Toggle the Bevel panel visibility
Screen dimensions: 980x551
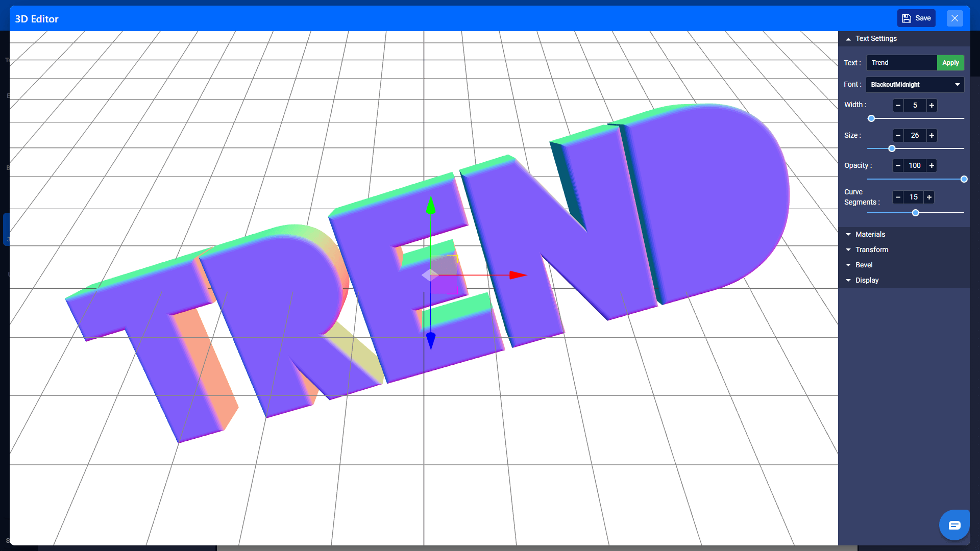coord(864,264)
